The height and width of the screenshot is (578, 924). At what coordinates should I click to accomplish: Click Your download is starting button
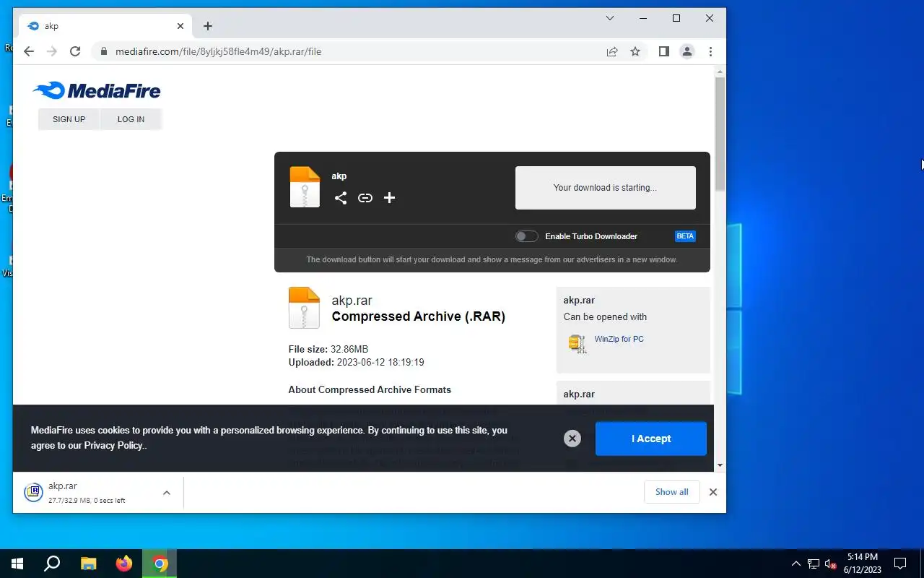click(606, 188)
